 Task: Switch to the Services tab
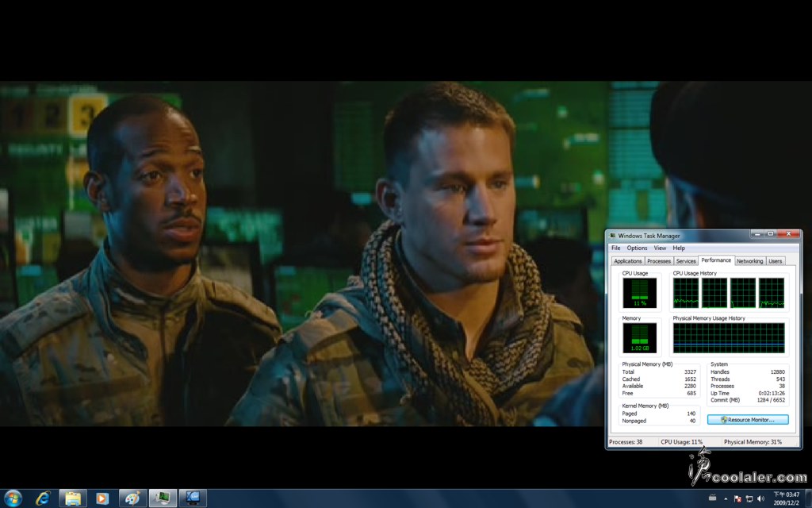tap(686, 260)
